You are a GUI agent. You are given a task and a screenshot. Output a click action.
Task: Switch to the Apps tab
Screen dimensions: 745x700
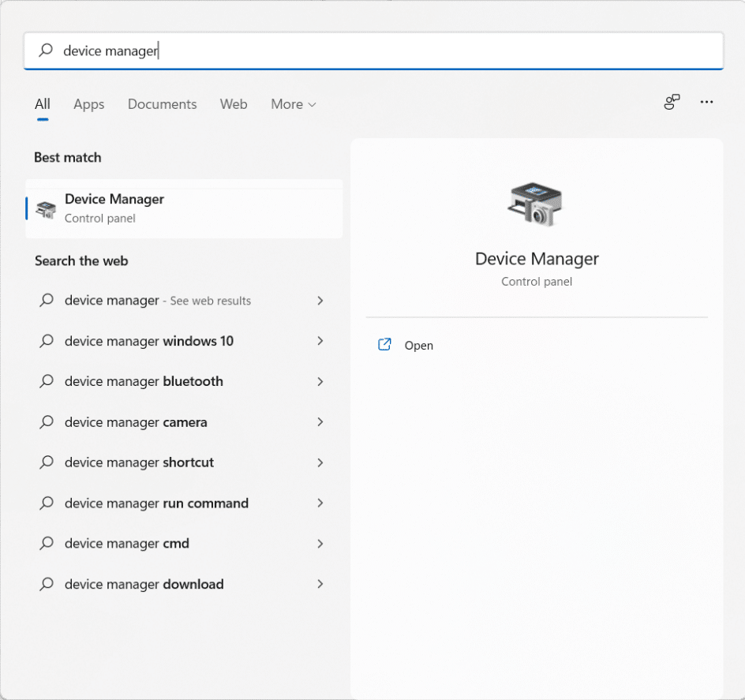[x=89, y=104]
